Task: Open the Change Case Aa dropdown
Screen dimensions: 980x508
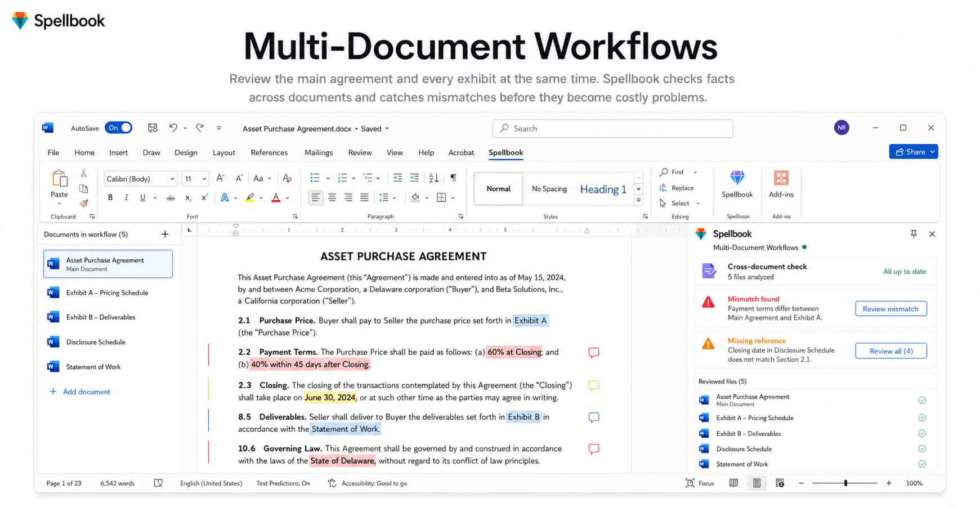Action: (x=262, y=178)
